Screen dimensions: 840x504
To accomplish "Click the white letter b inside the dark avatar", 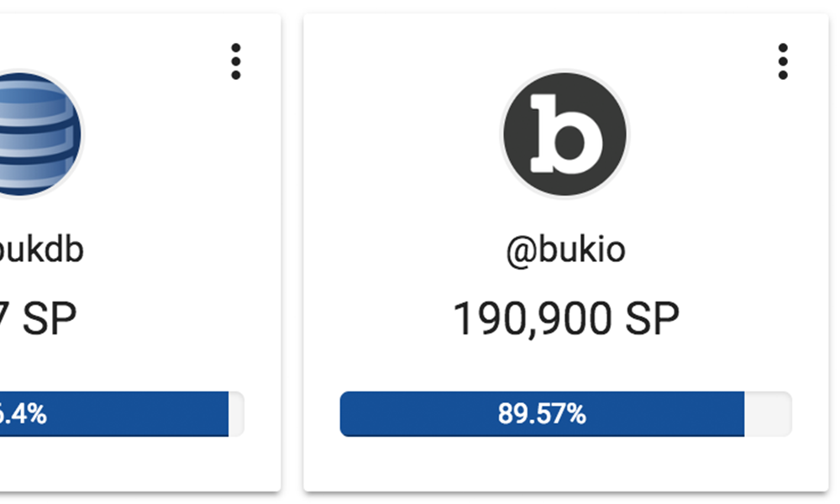I will (x=565, y=134).
